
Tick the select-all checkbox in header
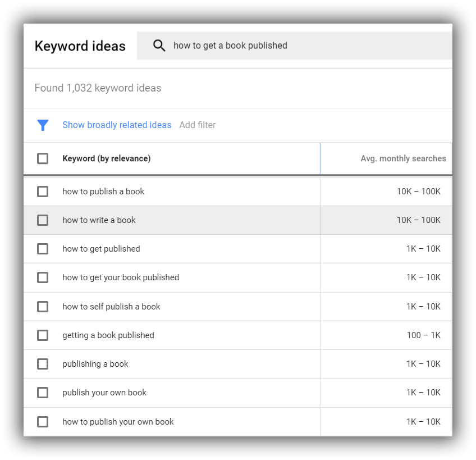[x=43, y=158]
